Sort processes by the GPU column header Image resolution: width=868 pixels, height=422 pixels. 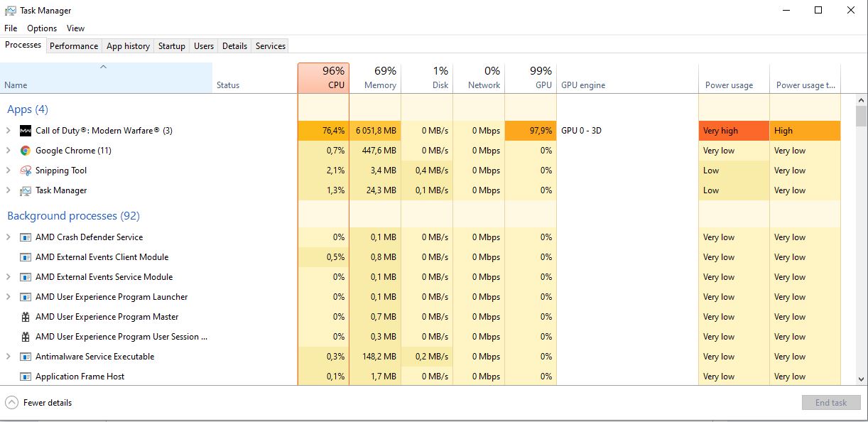pyautogui.click(x=531, y=78)
